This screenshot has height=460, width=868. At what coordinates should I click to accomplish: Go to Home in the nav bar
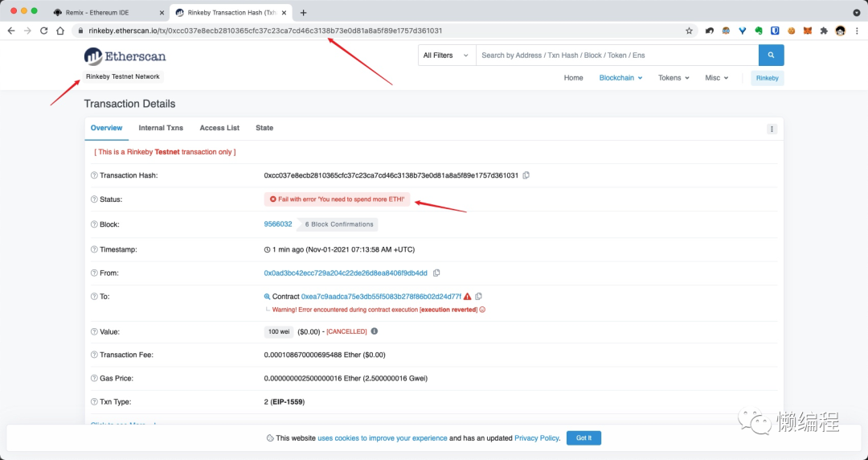(x=573, y=78)
